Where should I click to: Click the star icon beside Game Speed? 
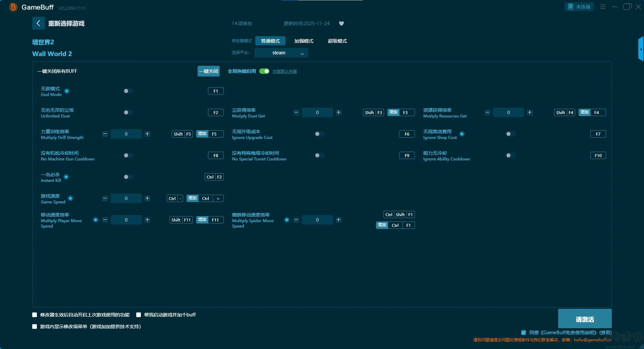(x=70, y=198)
